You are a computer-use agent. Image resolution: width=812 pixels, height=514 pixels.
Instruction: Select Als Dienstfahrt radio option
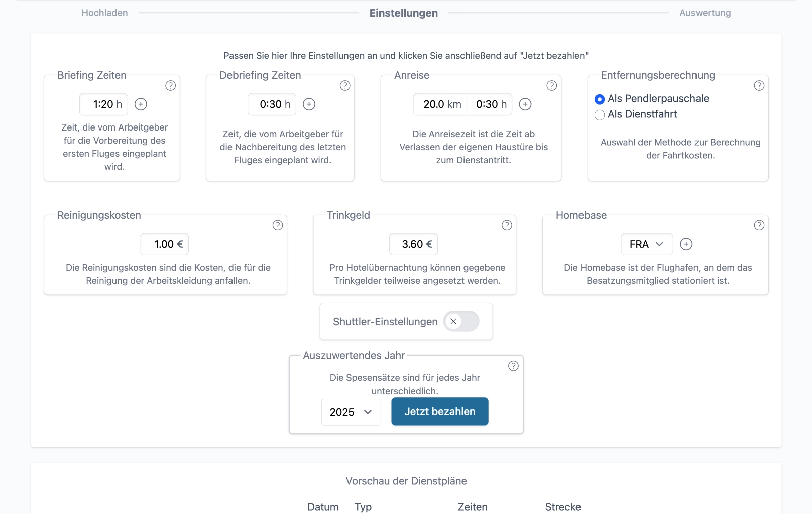600,115
